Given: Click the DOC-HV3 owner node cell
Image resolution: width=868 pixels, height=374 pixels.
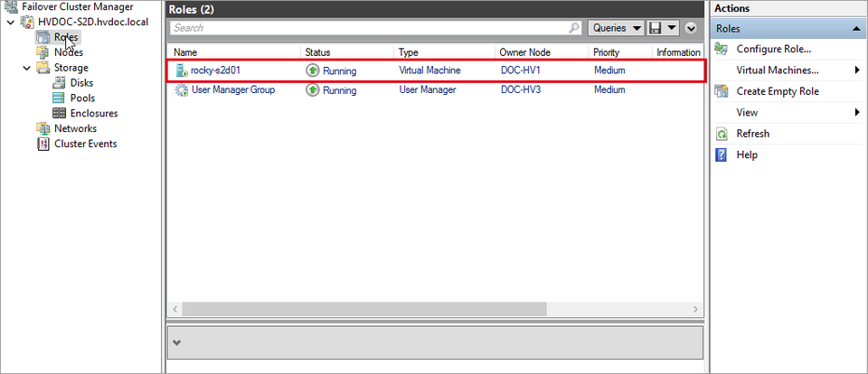Looking at the screenshot, I should (519, 89).
